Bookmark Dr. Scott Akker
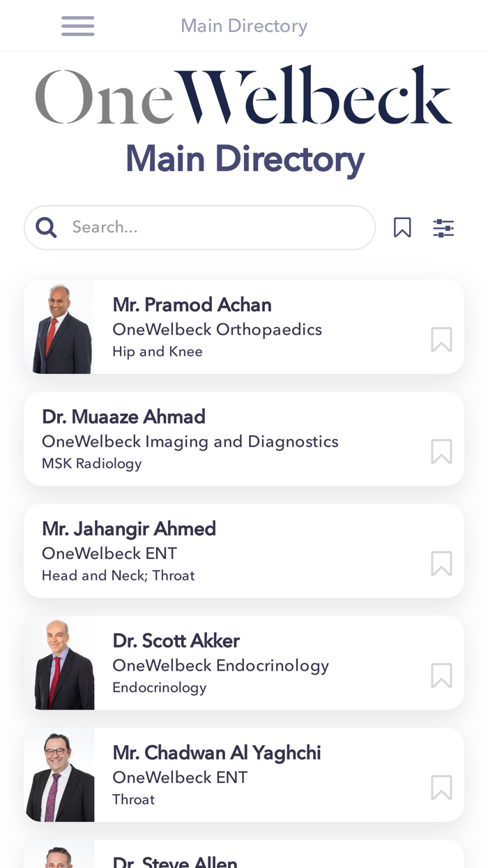Screen dimensions: 488x868 pos(441,676)
